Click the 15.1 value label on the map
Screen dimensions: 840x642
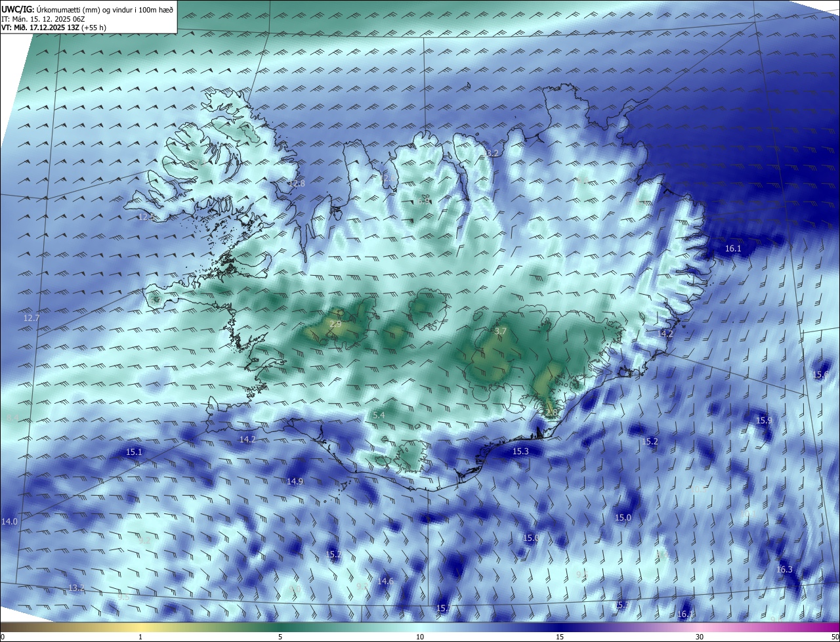134,452
